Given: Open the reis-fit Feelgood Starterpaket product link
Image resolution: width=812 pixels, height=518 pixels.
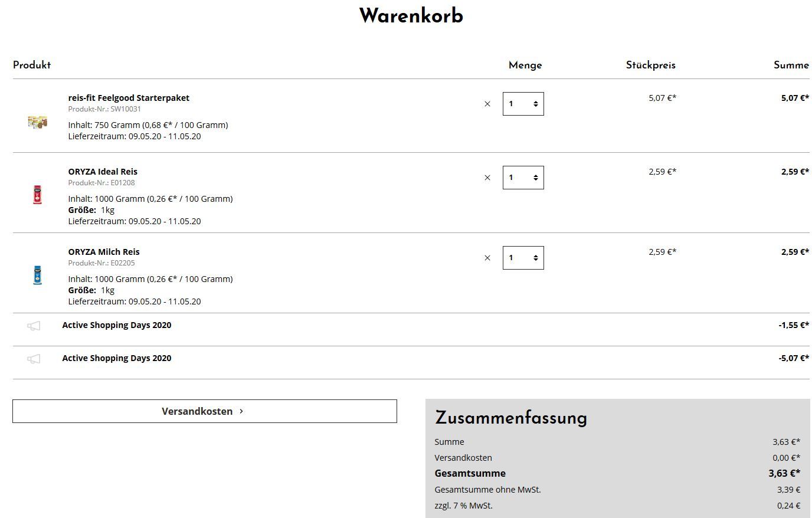Looking at the screenshot, I should click(x=129, y=98).
